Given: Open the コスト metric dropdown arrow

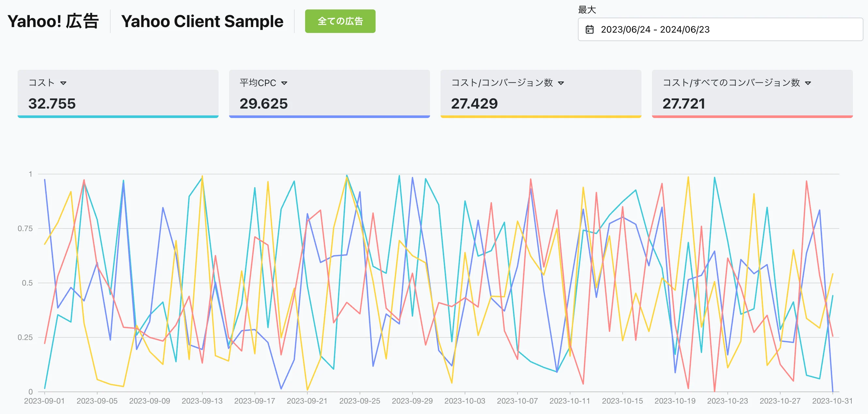Looking at the screenshot, I should (x=63, y=83).
